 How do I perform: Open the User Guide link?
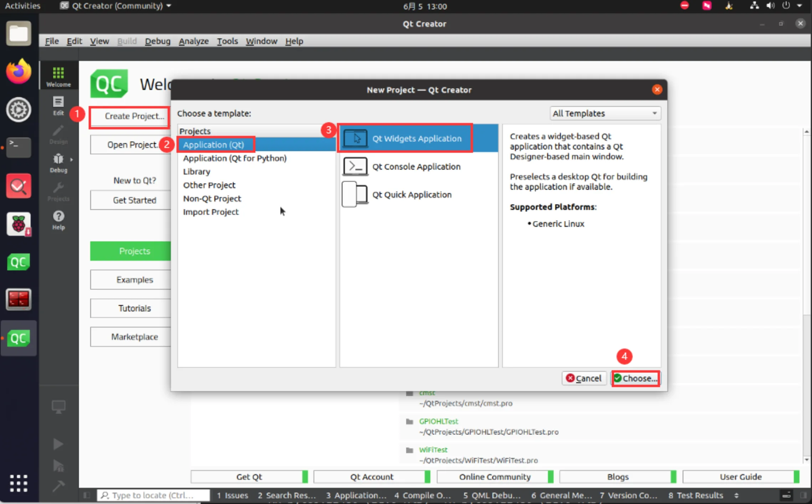(x=741, y=477)
